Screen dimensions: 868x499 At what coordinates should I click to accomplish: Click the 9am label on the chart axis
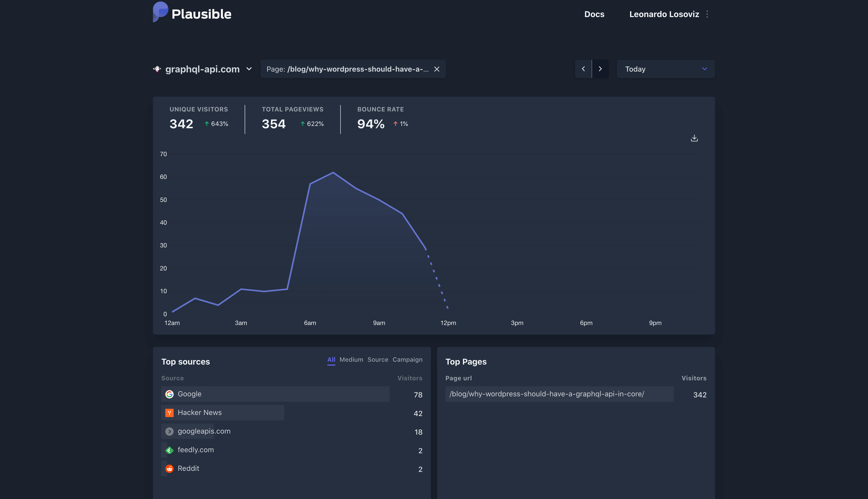tap(379, 323)
